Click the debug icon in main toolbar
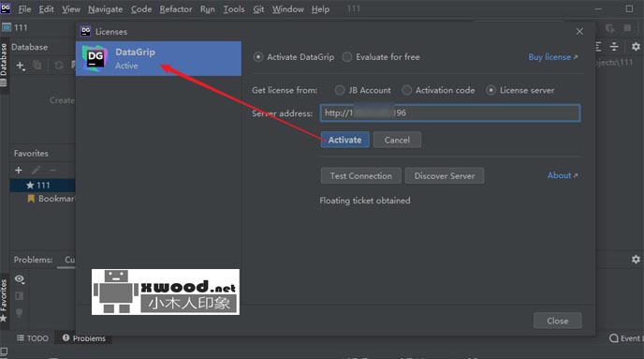The width and height of the screenshot is (644, 359). click(x=610, y=27)
